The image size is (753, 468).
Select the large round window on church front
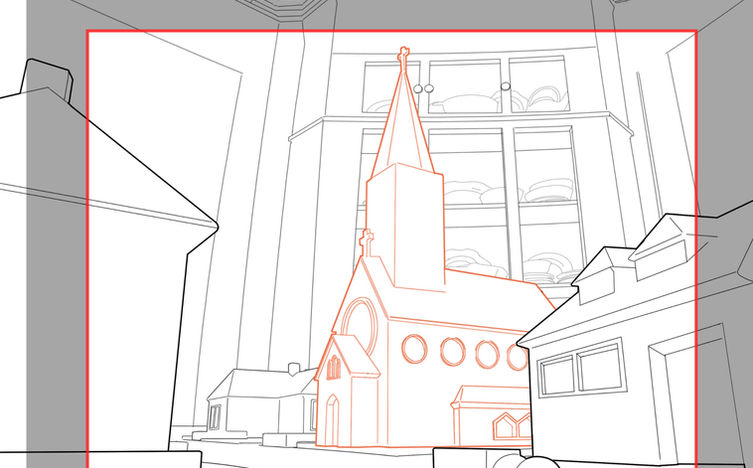pos(359,327)
